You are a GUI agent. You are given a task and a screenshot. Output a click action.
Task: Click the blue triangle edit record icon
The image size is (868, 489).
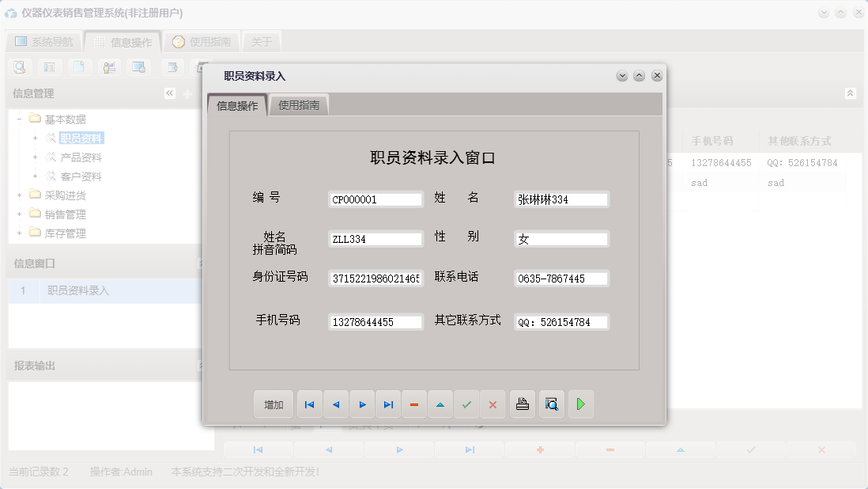[440, 404]
